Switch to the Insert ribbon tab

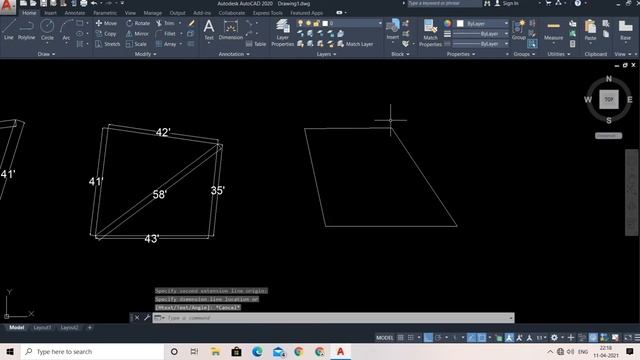[50, 13]
